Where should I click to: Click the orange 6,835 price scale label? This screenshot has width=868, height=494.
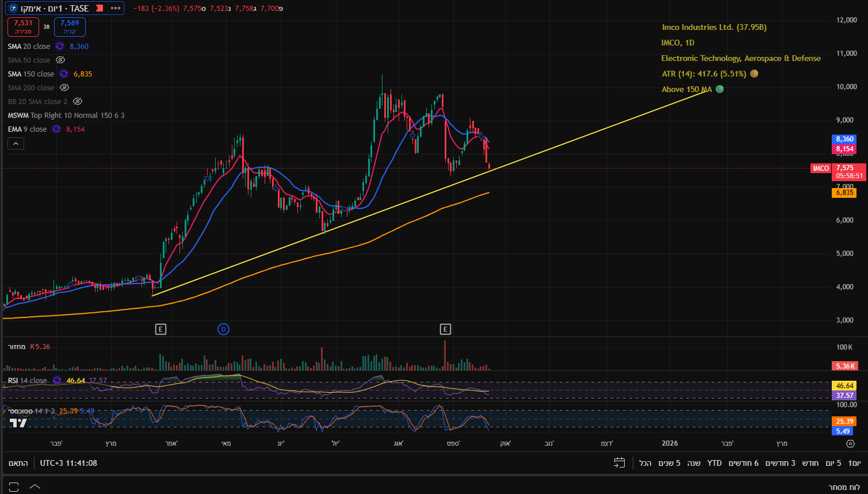[844, 193]
